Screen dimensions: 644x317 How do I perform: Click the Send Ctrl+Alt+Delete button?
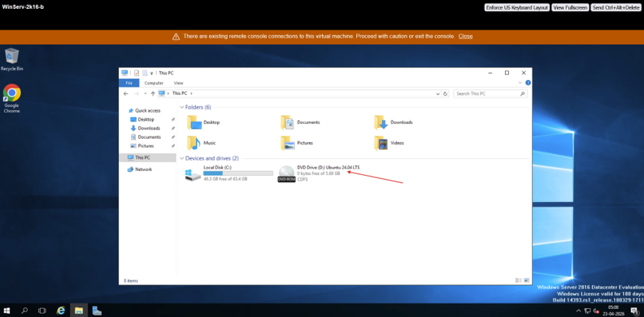616,7
